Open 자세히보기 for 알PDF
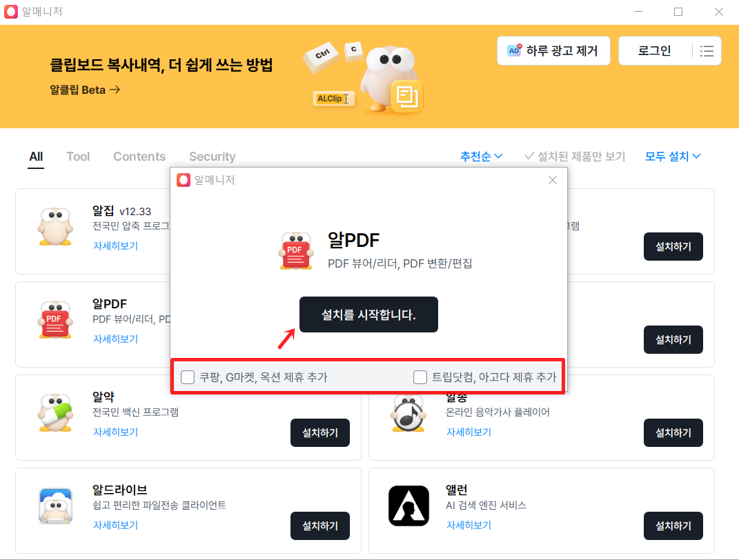The width and height of the screenshot is (739, 560). pyautogui.click(x=115, y=339)
